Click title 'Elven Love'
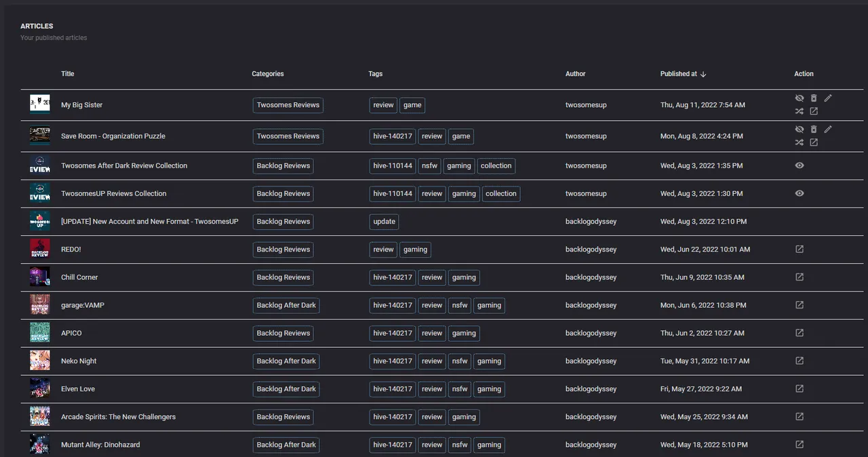Screen dimensions: 868x457 pos(78,389)
